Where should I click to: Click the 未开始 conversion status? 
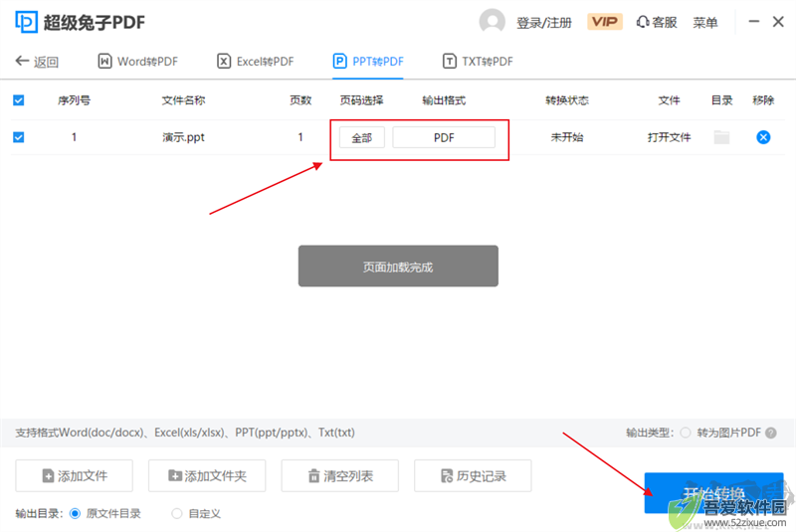coord(567,137)
